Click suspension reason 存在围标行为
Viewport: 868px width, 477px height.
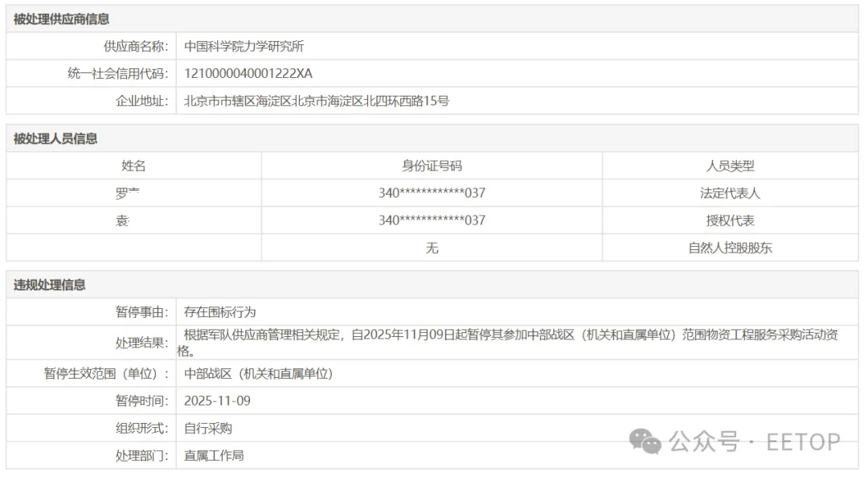click(220, 312)
